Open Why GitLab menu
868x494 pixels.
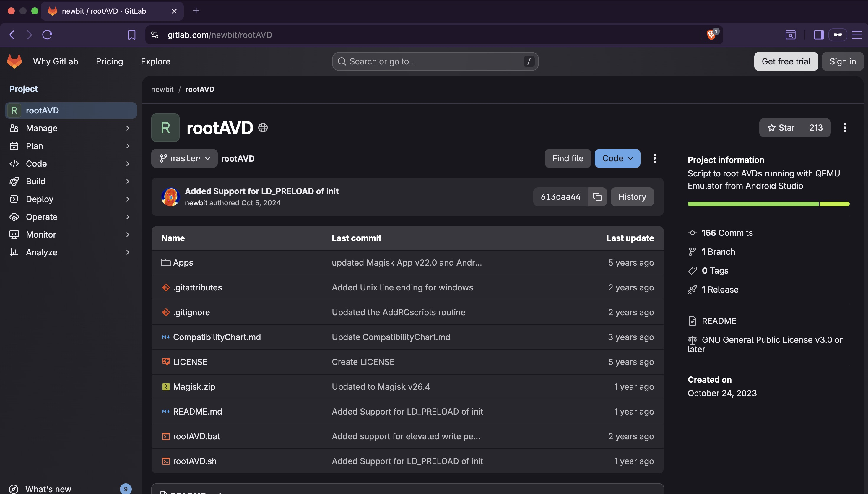tap(56, 61)
